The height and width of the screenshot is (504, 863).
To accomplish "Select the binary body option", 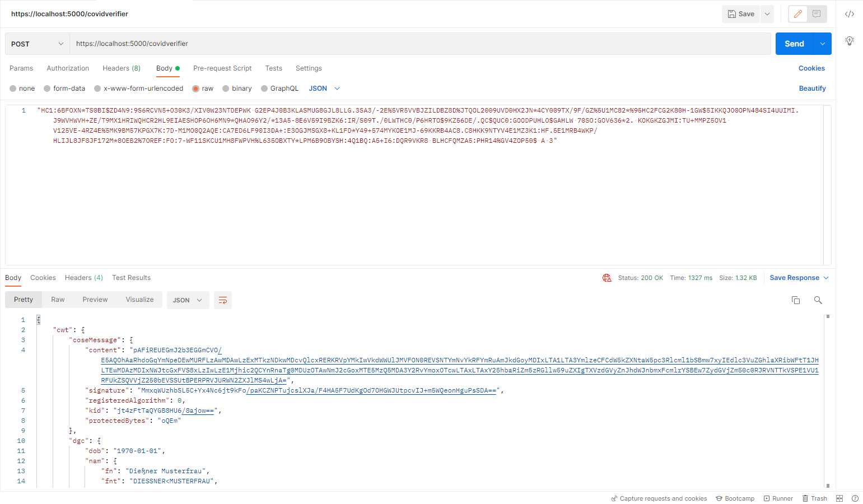I will (x=226, y=88).
